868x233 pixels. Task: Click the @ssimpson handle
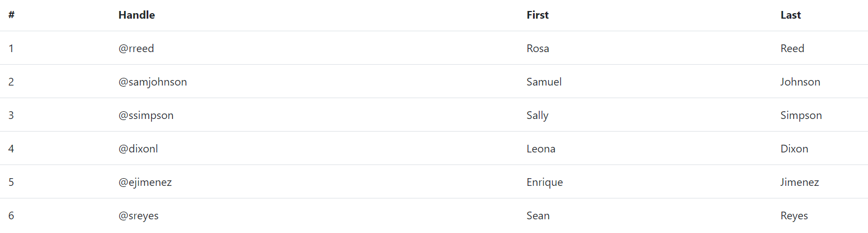[x=146, y=116]
